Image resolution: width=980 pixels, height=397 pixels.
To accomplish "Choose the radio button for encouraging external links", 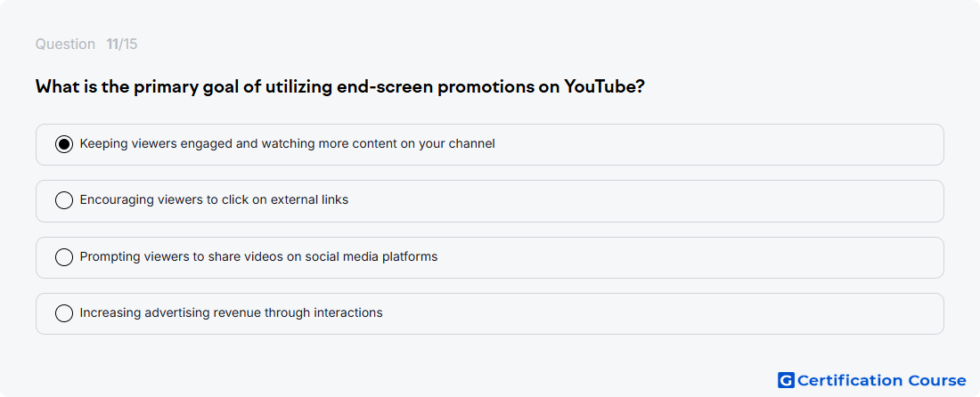I will coord(64,200).
